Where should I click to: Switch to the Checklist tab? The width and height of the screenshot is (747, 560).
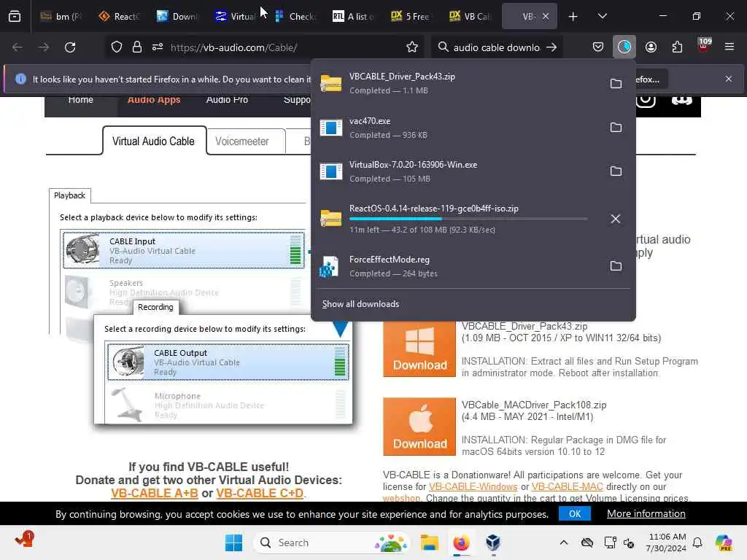(x=295, y=17)
